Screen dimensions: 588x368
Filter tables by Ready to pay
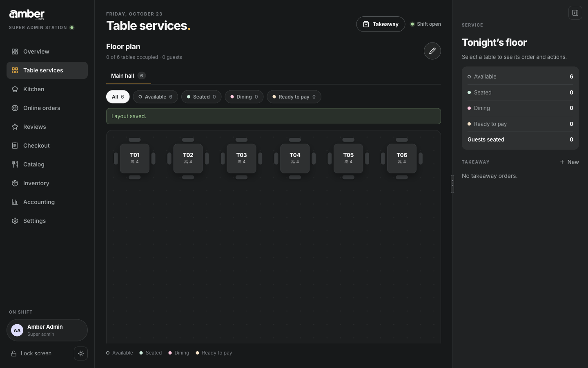pyautogui.click(x=294, y=97)
